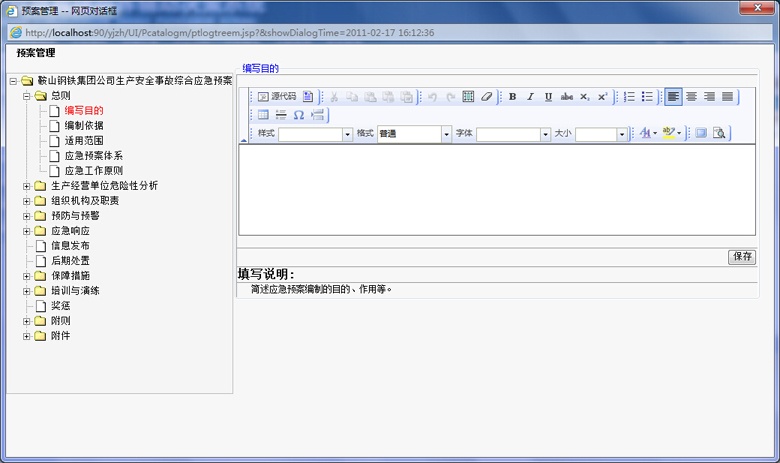Click the 保存 save button
The width and height of the screenshot is (780, 463).
click(x=742, y=257)
